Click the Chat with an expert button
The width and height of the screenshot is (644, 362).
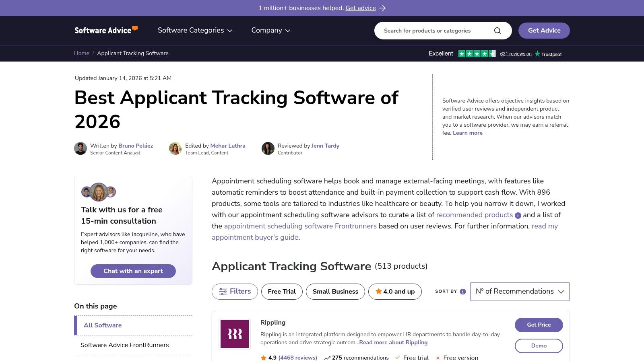point(133,271)
